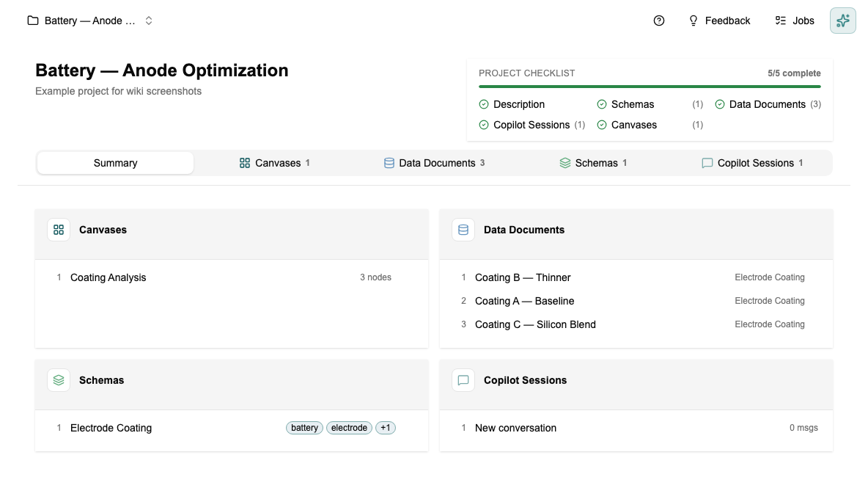This screenshot has width=868, height=477.
Task: Click the 'battery' tag
Action: tap(304, 428)
